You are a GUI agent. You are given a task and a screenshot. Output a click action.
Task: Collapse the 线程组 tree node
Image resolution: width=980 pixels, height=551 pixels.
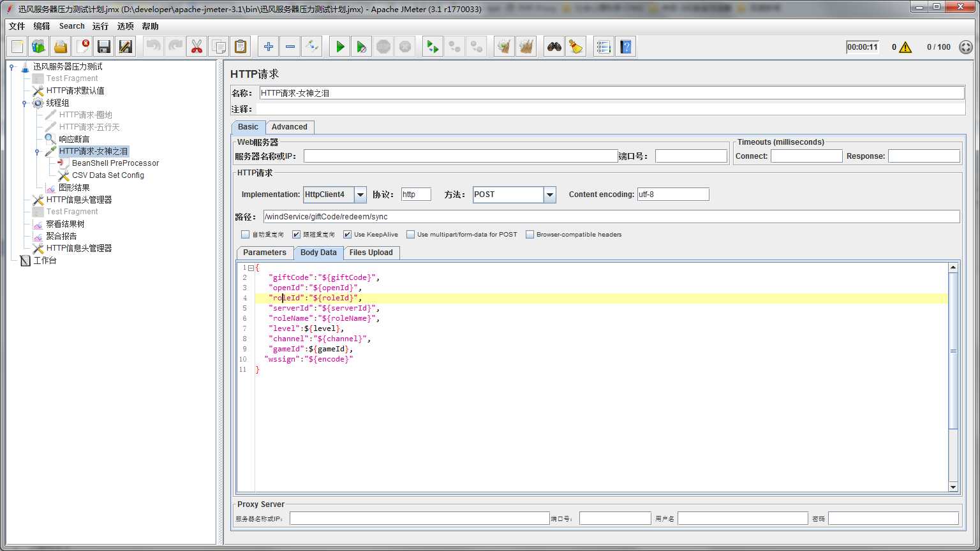point(24,103)
